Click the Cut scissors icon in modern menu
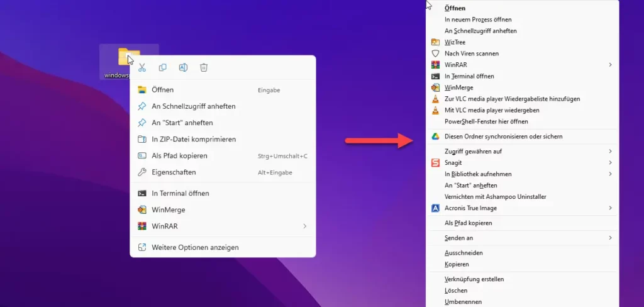Screen dimensions: 644x307 click(x=142, y=68)
